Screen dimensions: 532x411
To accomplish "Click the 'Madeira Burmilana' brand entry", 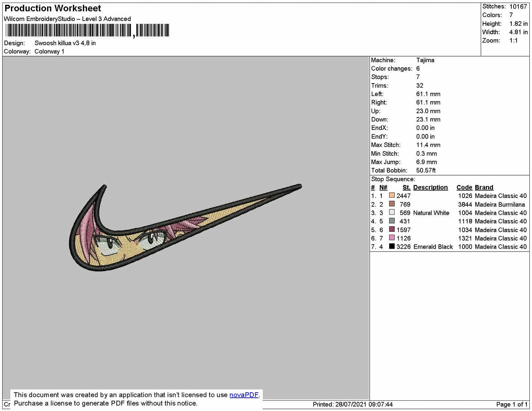I will pyautogui.click(x=500, y=204).
